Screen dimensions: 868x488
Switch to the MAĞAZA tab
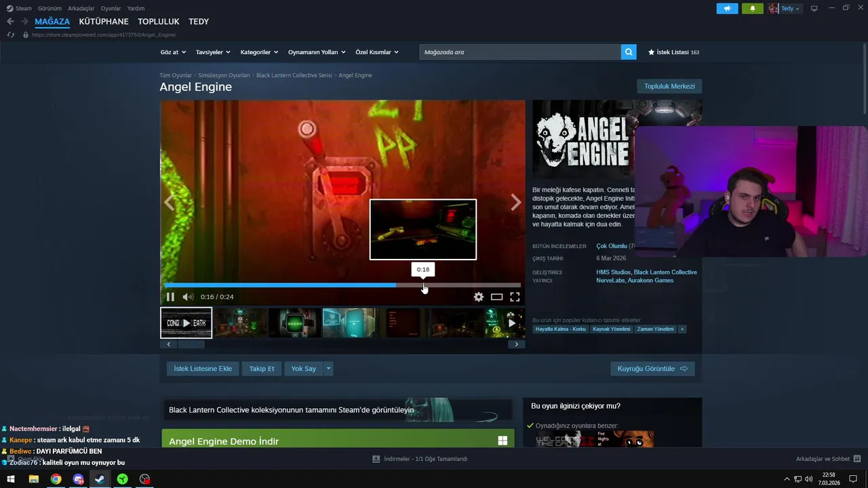point(52,22)
